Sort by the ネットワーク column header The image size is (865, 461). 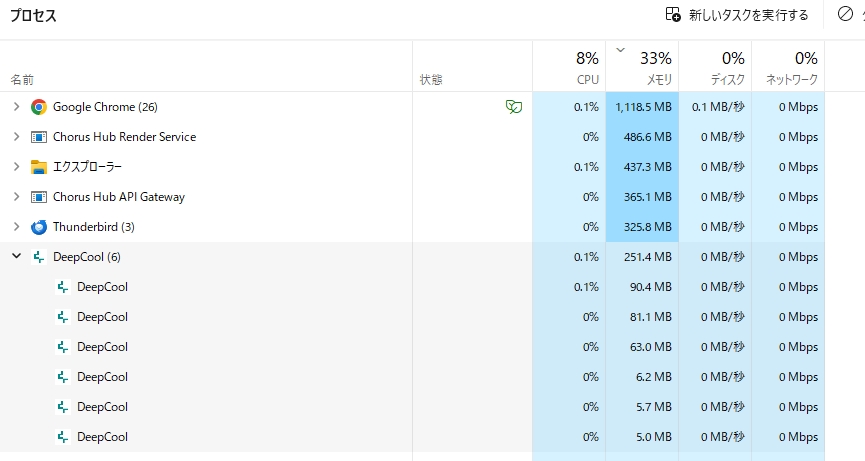[788, 66]
